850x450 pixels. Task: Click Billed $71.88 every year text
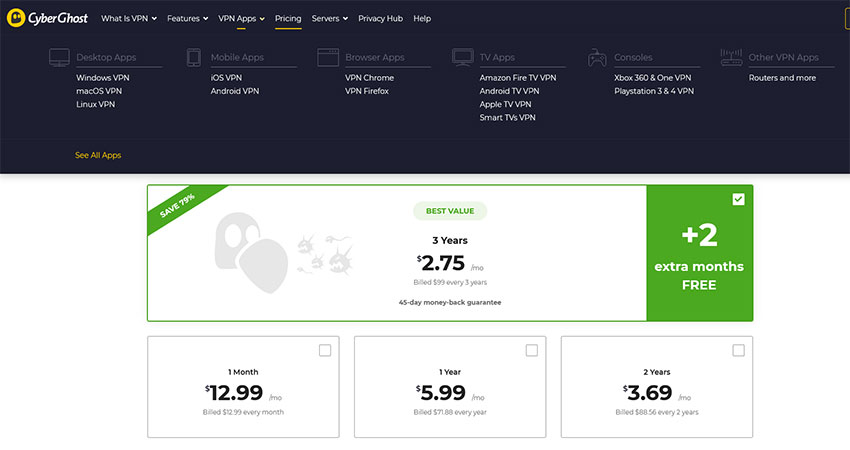point(450,412)
